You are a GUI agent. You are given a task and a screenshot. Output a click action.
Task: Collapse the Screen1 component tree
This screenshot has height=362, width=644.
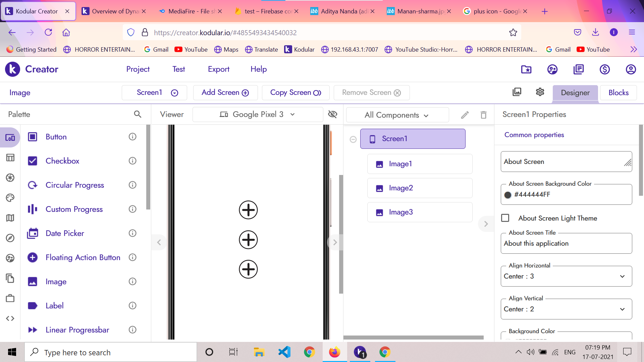click(x=353, y=139)
